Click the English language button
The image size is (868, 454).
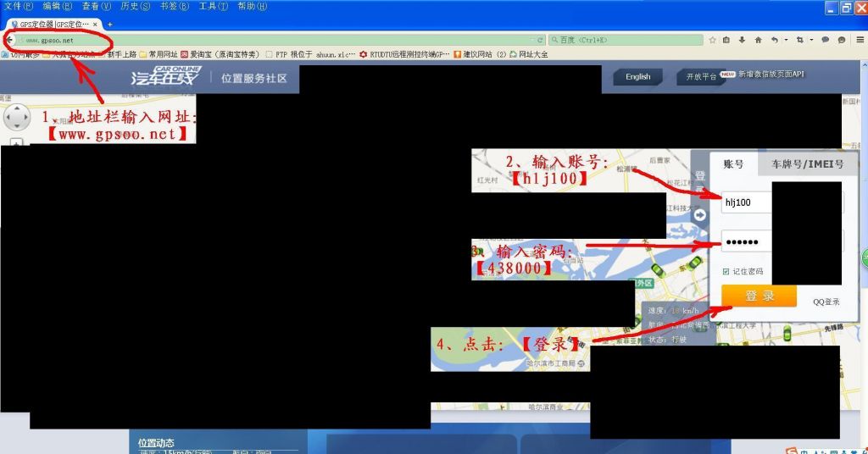point(637,77)
